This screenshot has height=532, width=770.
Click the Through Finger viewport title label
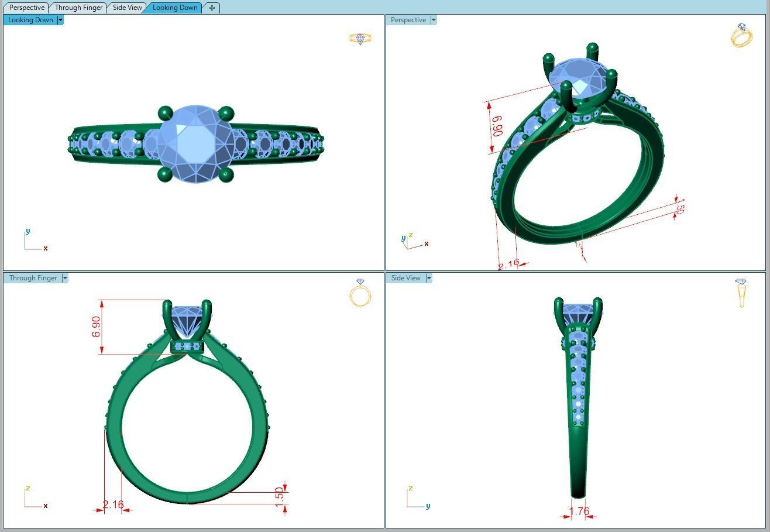coord(33,278)
